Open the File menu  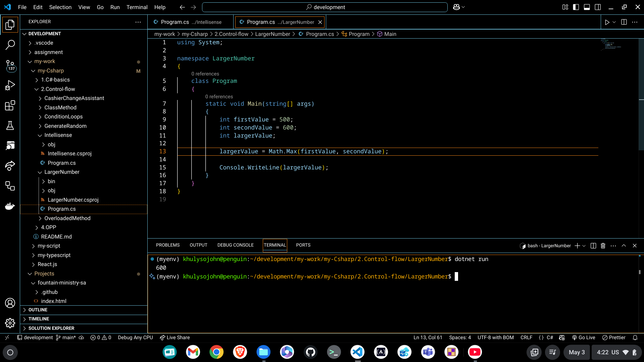(x=22, y=7)
